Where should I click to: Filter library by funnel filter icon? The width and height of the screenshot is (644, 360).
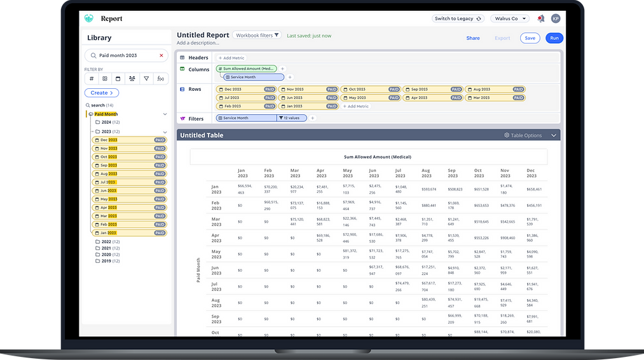[x=146, y=78]
